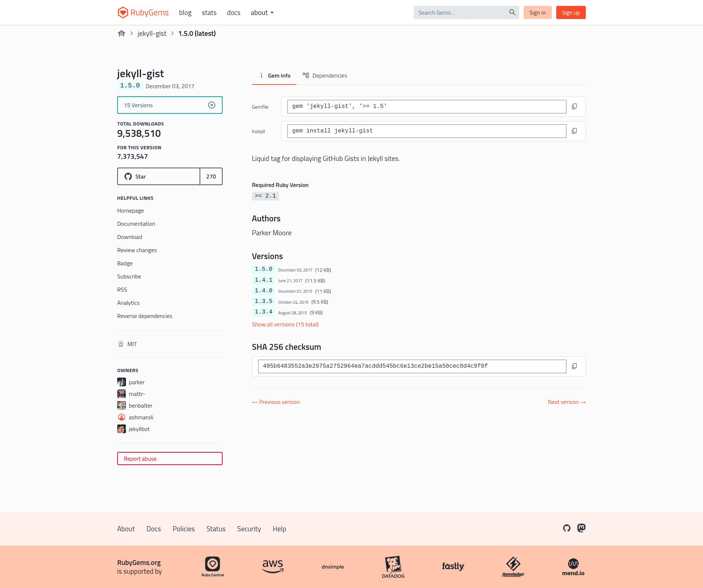
Task: Open the jekyll-gist breadcrumb link
Action: 152,34
